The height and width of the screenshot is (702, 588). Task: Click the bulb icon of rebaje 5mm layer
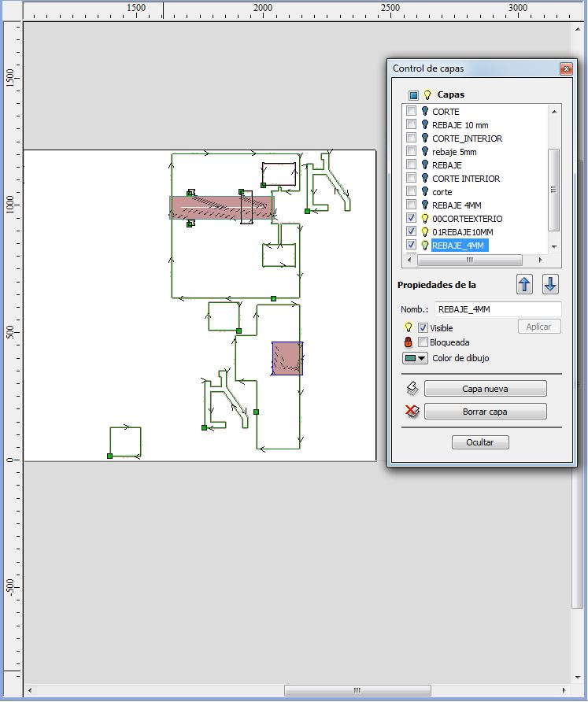[x=425, y=151]
